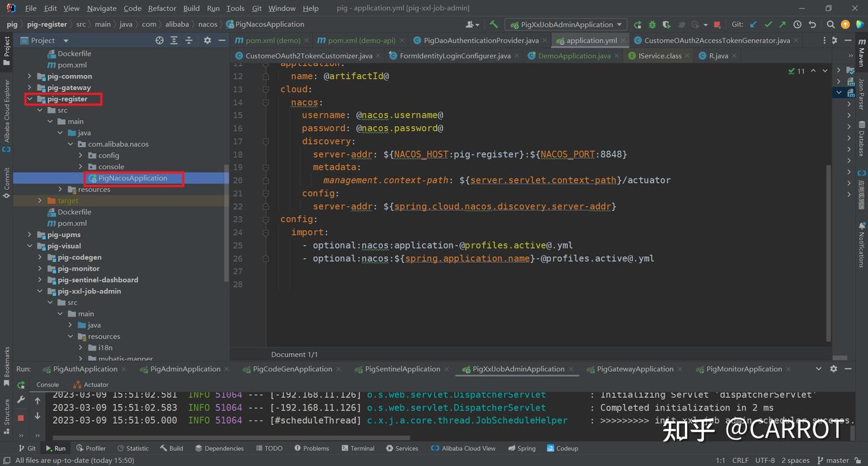868x466 pixels.
Task: Click the Project tree vertical scrollbar
Action: tap(227, 223)
